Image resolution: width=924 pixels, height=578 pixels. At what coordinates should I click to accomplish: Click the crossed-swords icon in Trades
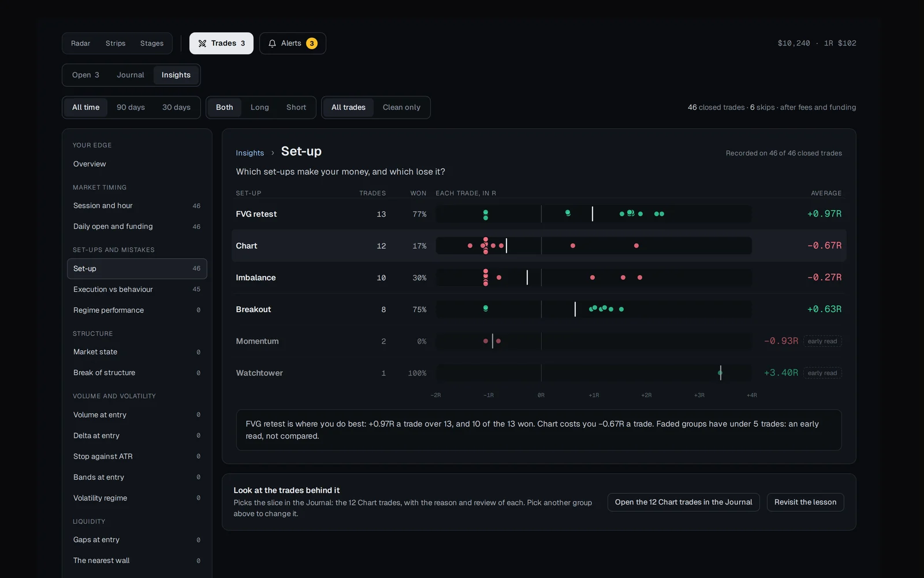202,43
